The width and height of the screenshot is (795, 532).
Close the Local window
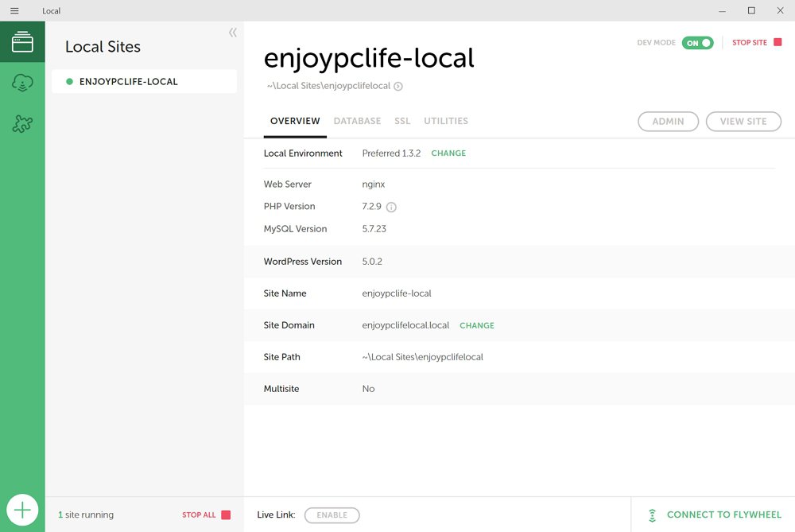[x=781, y=10]
